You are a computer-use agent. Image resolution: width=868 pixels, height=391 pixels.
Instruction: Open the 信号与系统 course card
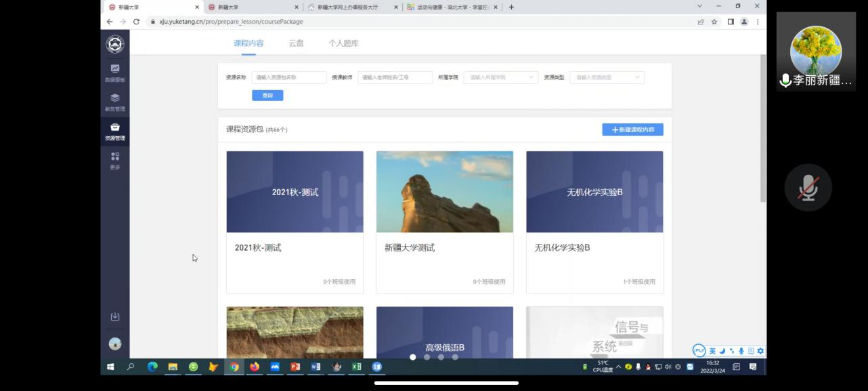pyautogui.click(x=594, y=332)
